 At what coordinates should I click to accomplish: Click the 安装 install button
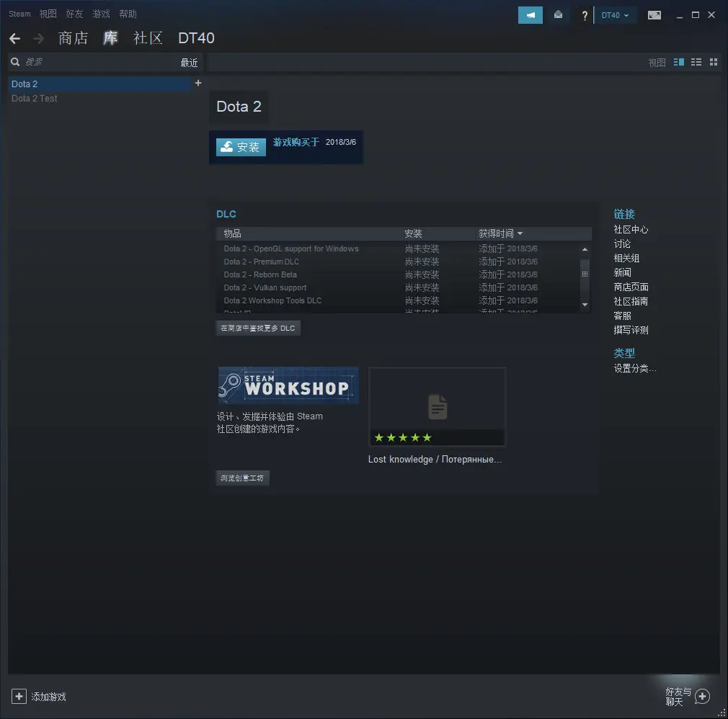[x=241, y=147]
